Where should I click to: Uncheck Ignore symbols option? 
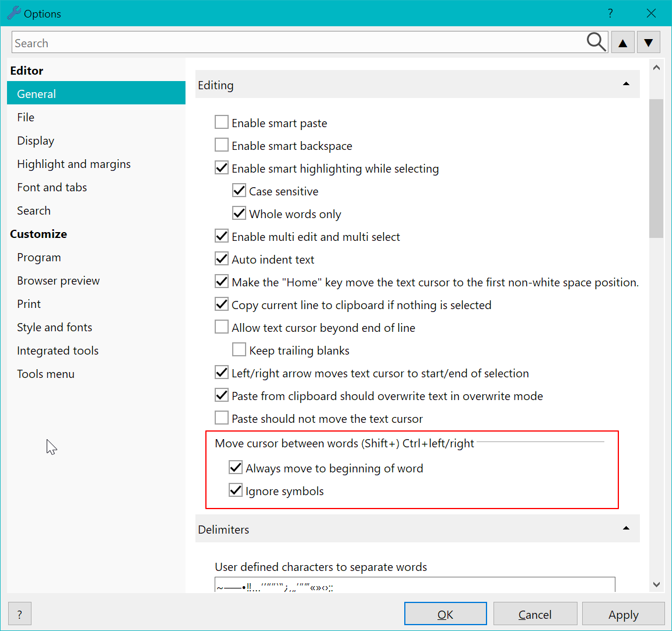tap(236, 490)
